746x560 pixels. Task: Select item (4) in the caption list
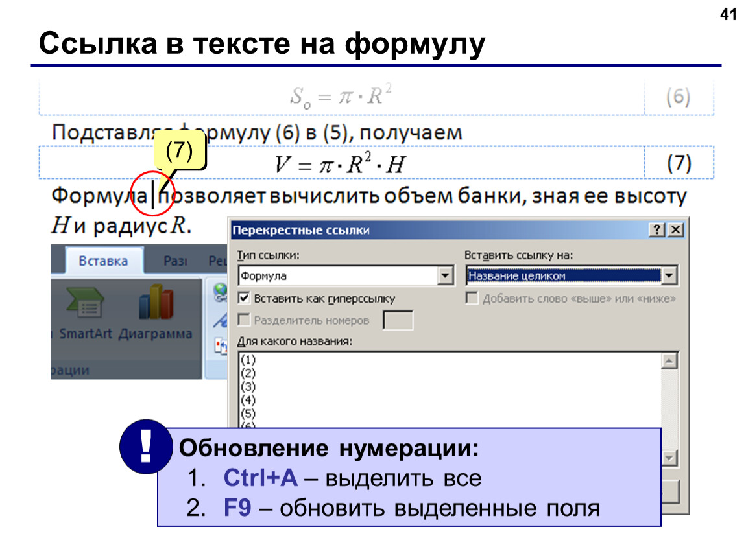coord(248,400)
